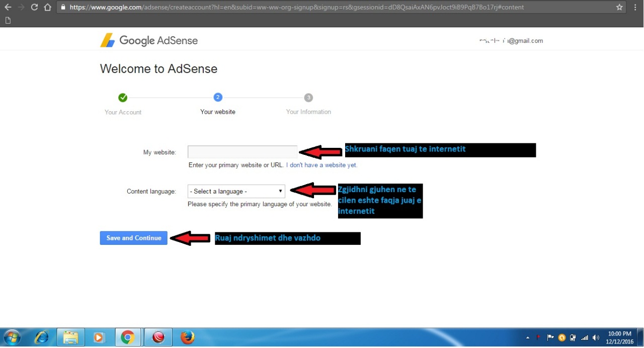644x348 pixels.
Task: Click the taskbar clock showing 10:00 PM
Action: click(620, 337)
